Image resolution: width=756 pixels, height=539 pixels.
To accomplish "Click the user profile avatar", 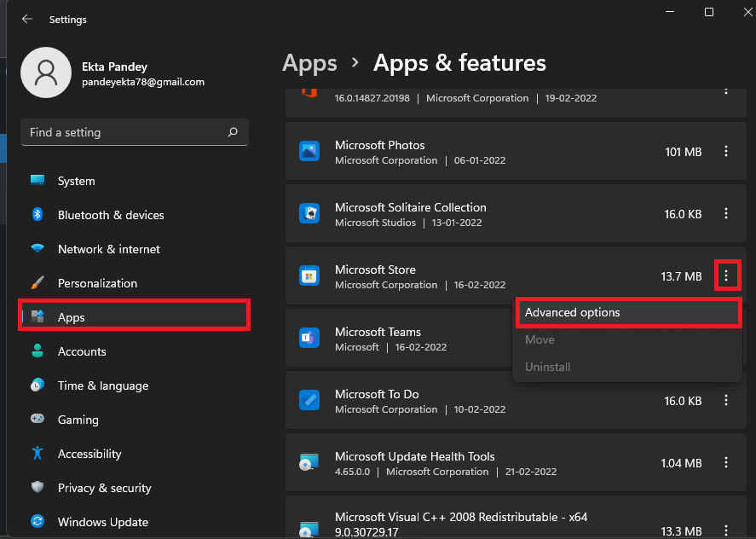I will (x=45, y=73).
